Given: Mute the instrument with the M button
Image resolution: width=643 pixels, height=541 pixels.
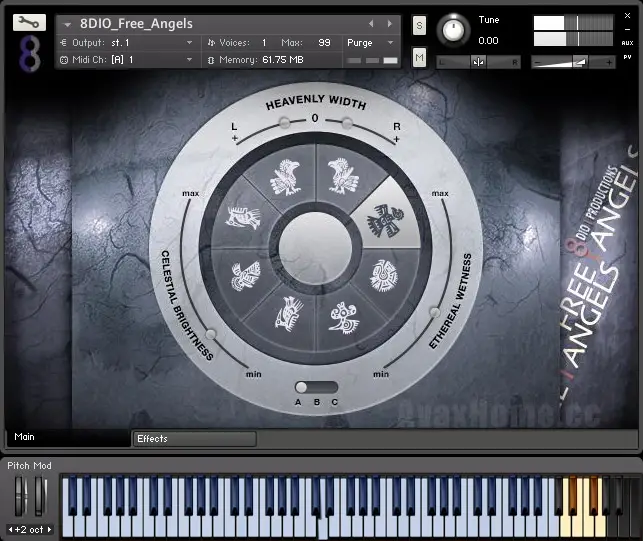Looking at the screenshot, I should pyautogui.click(x=419, y=57).
